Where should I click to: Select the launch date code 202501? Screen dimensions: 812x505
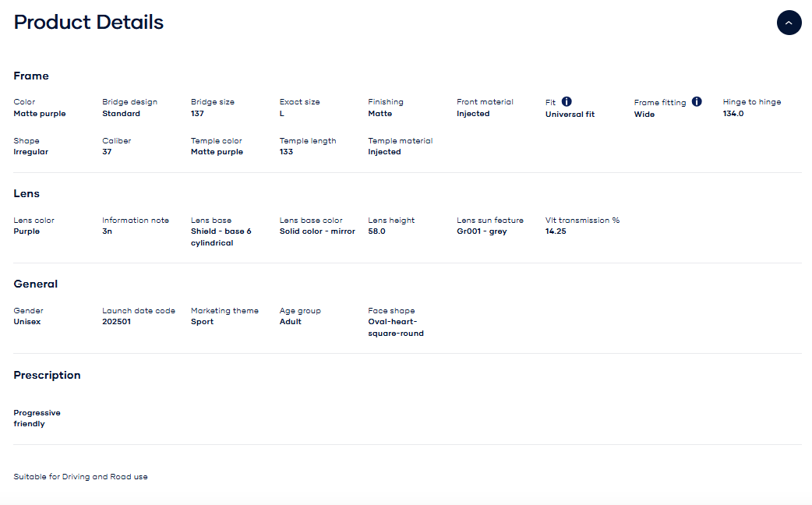[x=117, y=322]
